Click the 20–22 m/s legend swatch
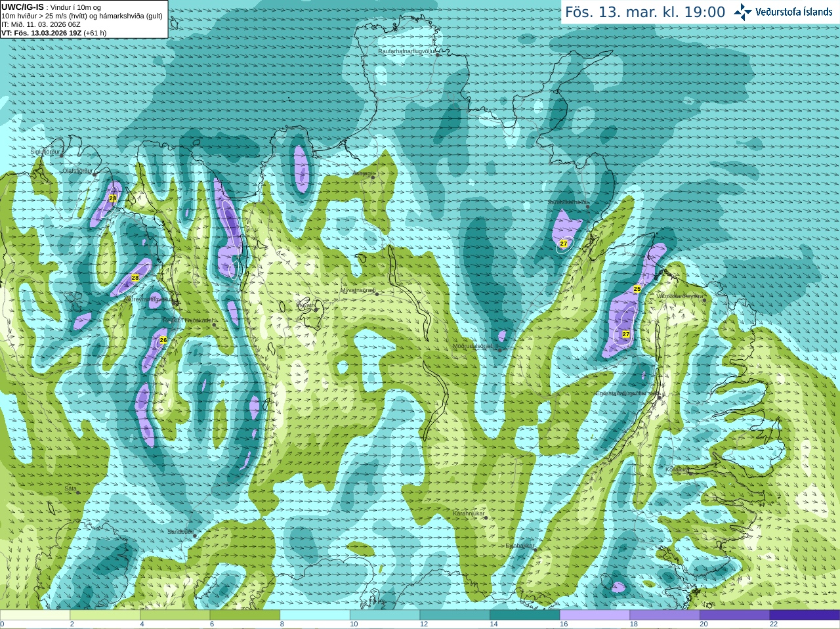Image resolution: width=840 pixels, height=629 pixels. tap(735, 615)
